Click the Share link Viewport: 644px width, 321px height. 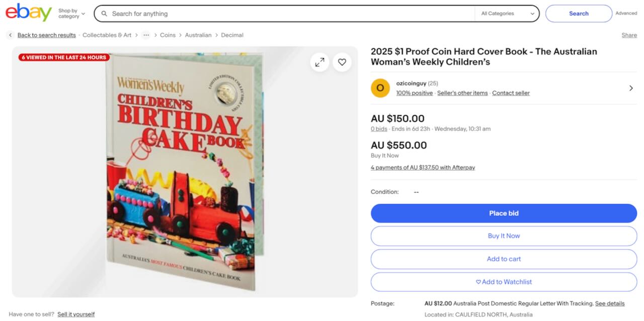(x=629, y=35)
